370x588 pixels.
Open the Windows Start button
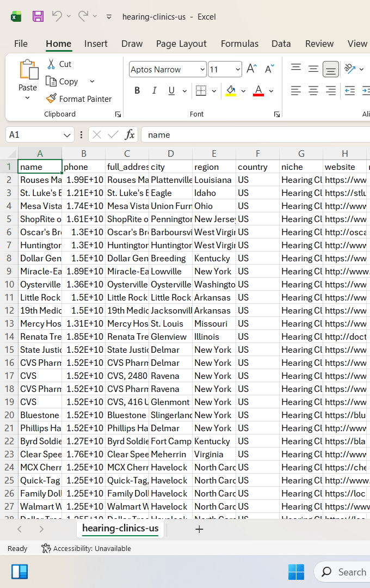click(296, 572)
